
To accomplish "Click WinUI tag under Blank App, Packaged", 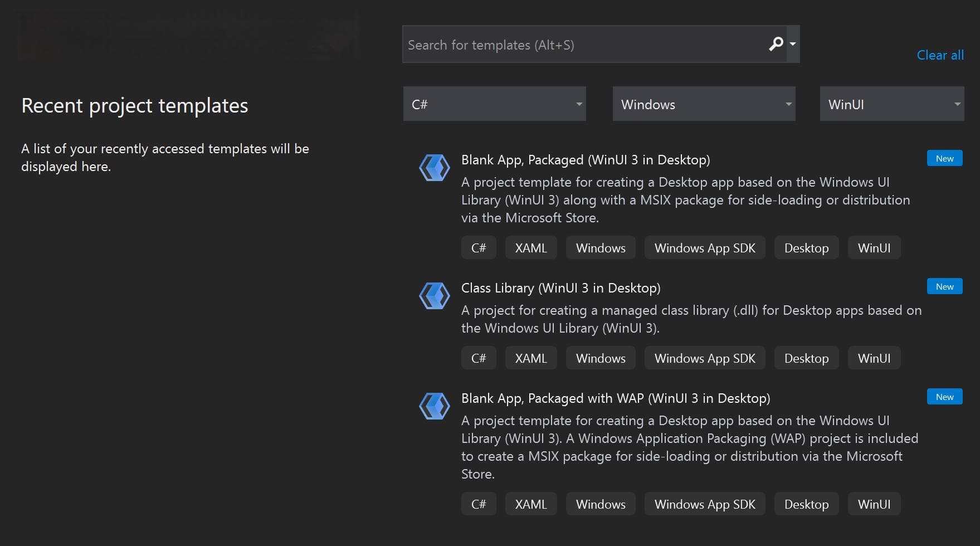I will [x=874, y=248].
